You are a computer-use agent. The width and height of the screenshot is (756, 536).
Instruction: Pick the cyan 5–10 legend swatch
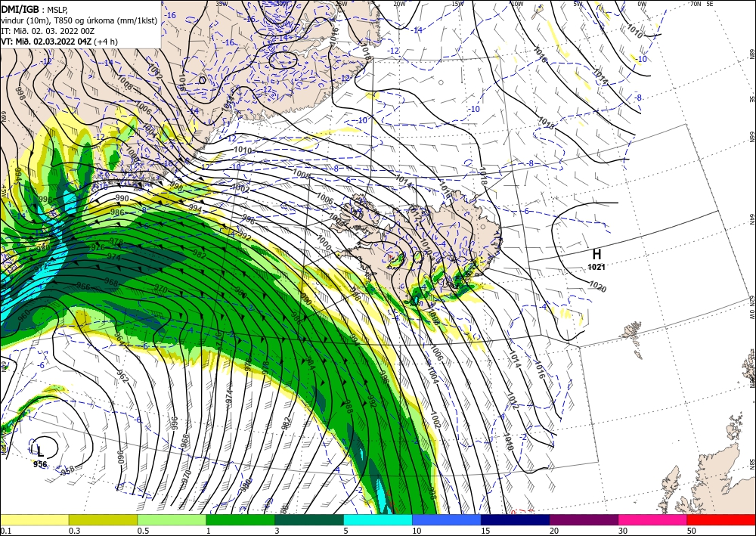[x=378, y=519]
